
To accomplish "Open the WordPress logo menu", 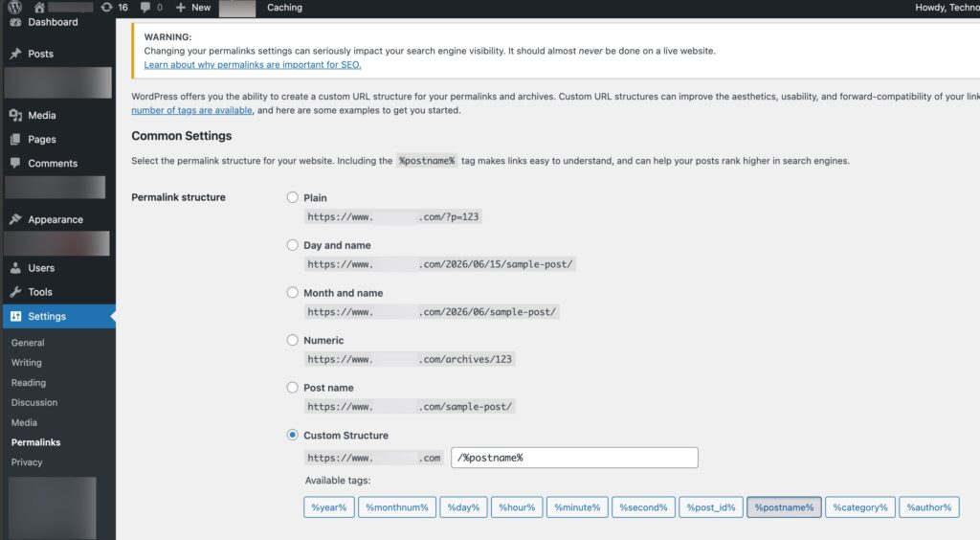I will coord(15,7).
